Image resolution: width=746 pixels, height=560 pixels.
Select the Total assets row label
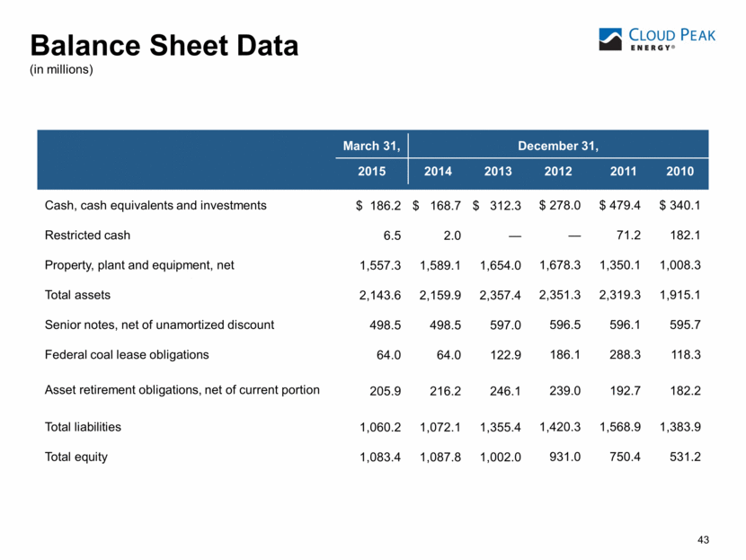coord(77,294)
